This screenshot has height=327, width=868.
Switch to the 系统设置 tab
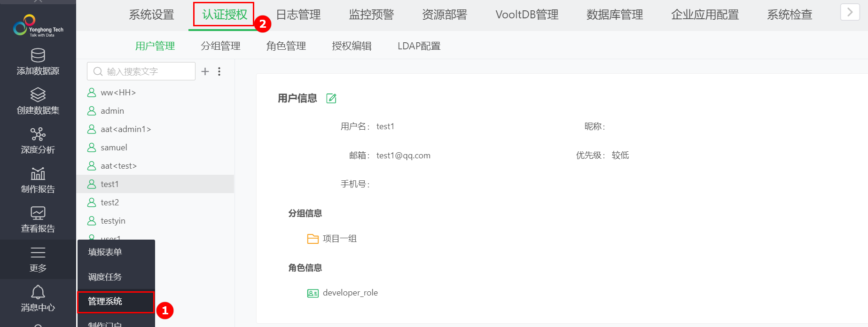tap(152, 15)
